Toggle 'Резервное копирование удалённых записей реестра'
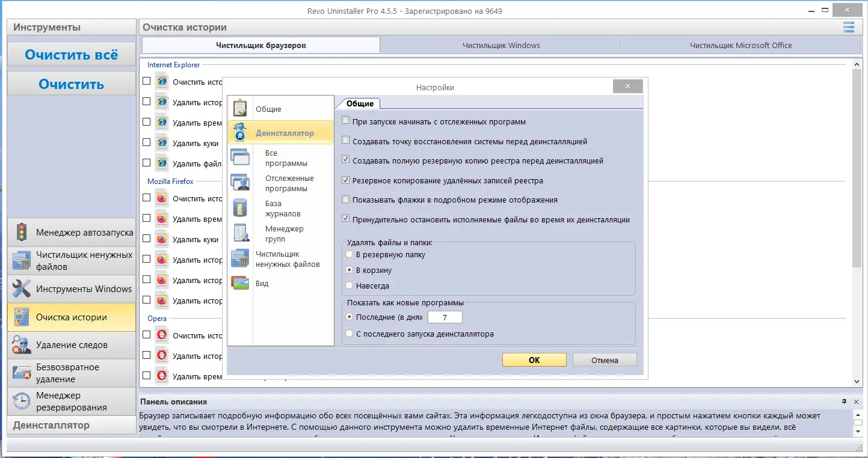Viewport: 868px width, 458px height. tap(345, 180)
